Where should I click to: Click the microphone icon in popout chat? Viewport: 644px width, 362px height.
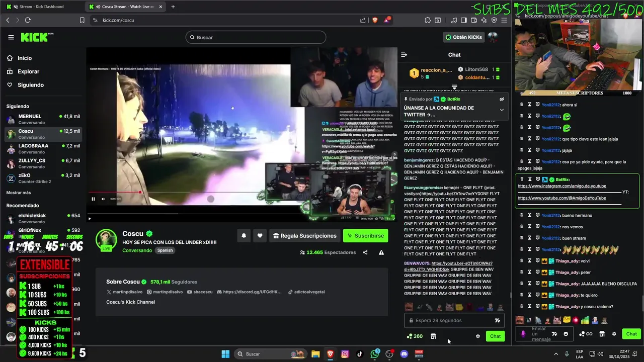(523, 334)
